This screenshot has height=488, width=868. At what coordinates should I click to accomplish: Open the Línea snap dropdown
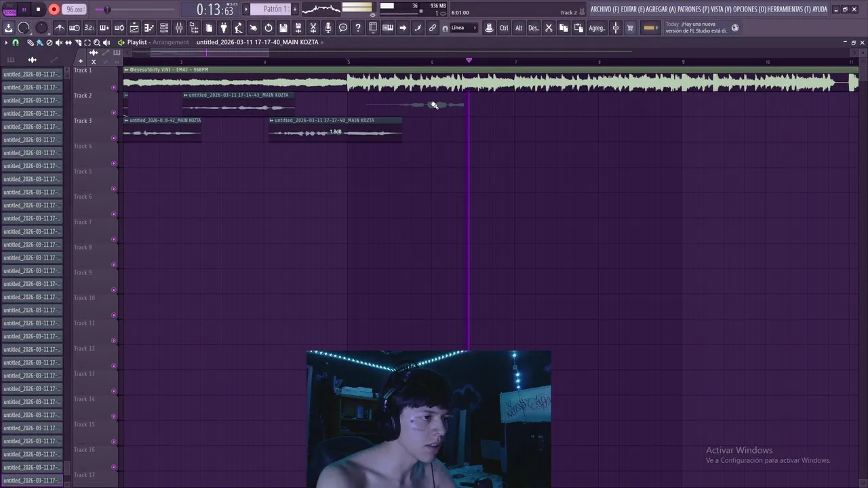pyautogui.click(x=464, y=28)
